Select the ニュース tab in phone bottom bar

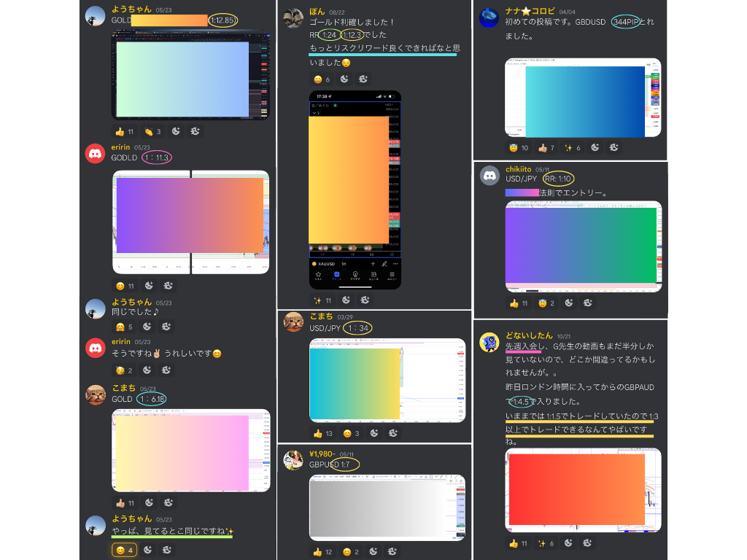[373, 276]
